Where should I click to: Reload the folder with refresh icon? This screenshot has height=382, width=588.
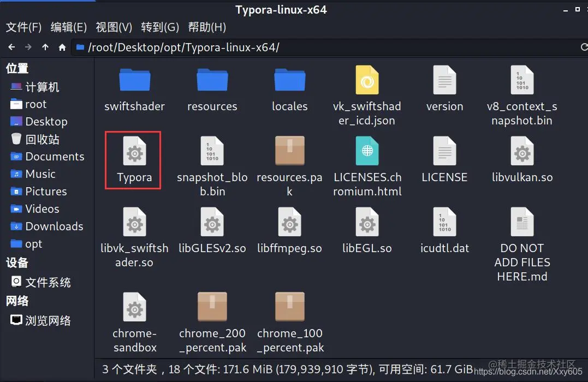point(584,47)
